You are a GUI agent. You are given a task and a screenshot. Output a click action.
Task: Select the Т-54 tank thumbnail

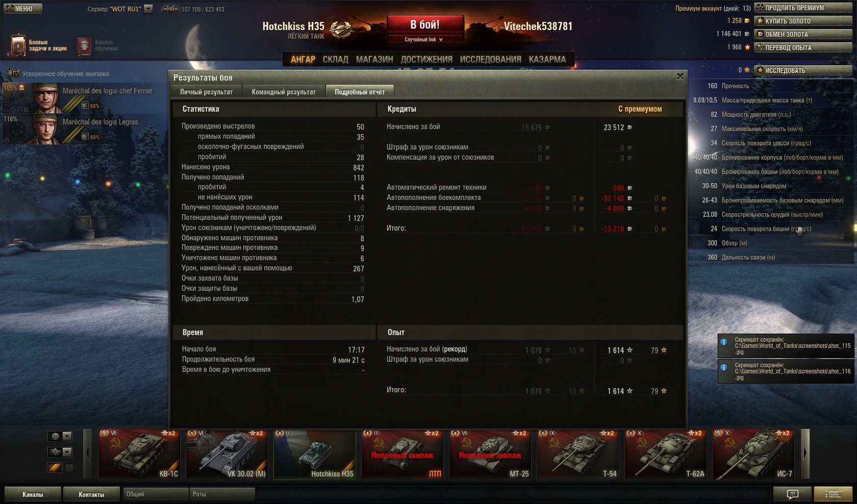click(578, 454)
